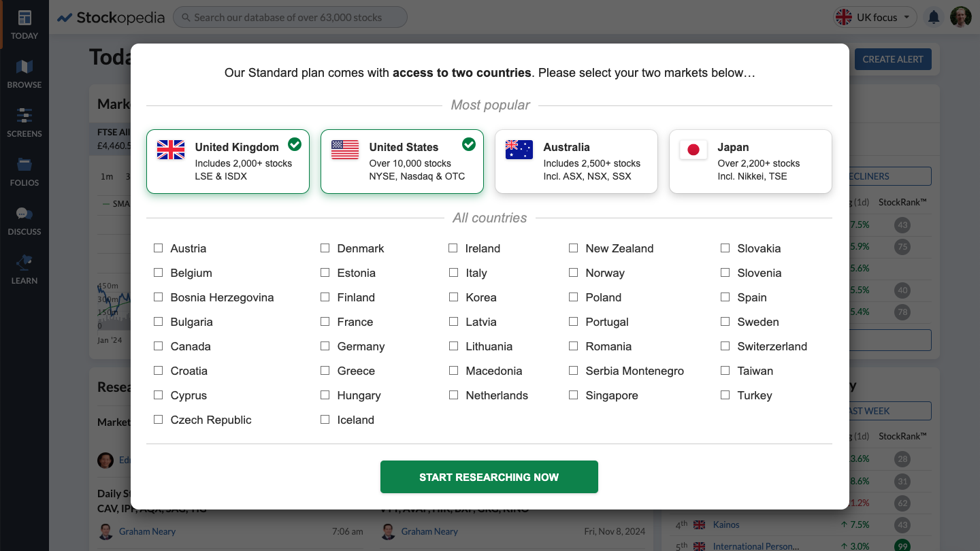Tick the Denmark checkbox
Screen dimensions: 980x551
click(325, 248)
